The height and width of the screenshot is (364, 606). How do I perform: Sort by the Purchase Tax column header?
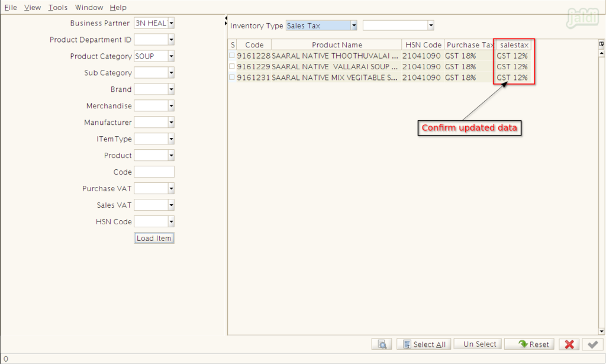pos(469,45)
